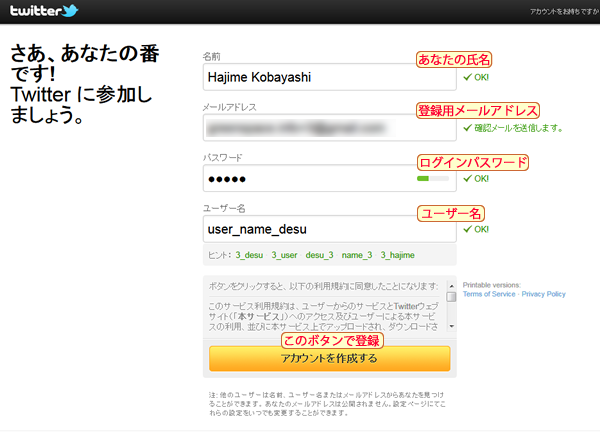The width and height of the screenshot is (600, 439).
Task: Choose the desu_3 username suggestion
Action: point(319,255)
